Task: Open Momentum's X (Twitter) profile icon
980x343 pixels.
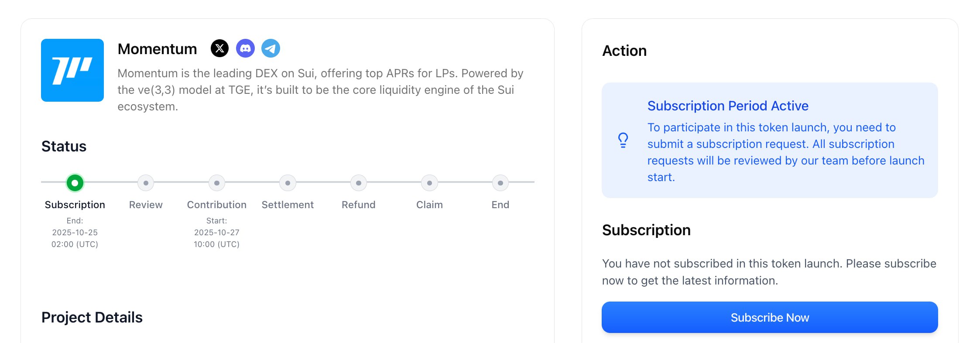Action: tap(219, 48)
